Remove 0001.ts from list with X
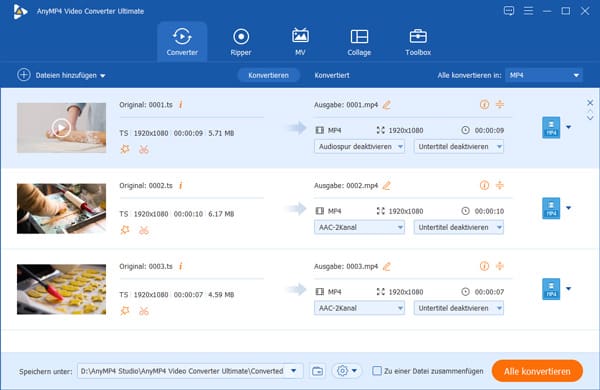This screenshot has width=600, height=390. point(590,103)
